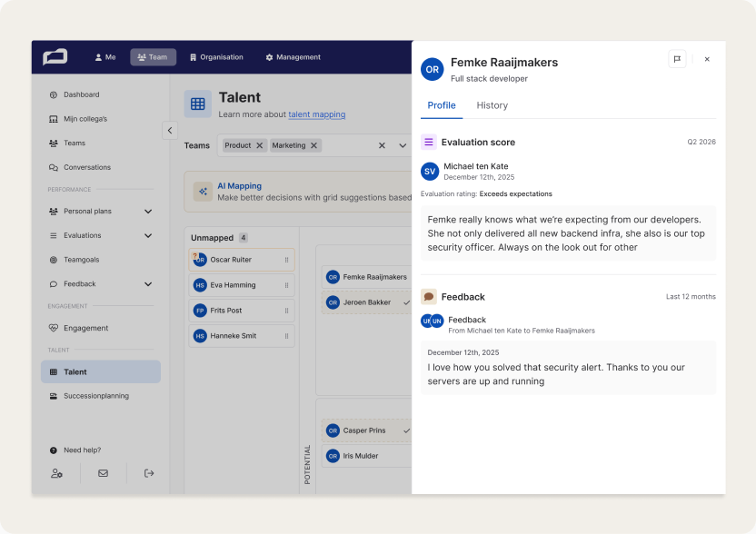Open the Management section

point(293,57)
